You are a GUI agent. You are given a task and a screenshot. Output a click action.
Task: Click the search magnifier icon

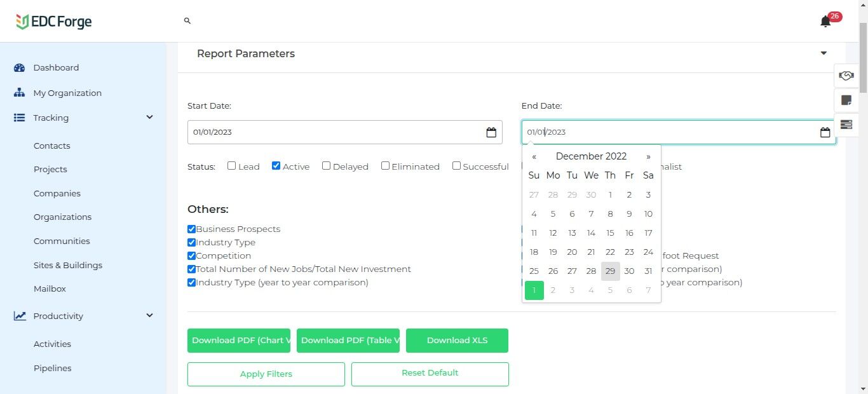(187, 21)
